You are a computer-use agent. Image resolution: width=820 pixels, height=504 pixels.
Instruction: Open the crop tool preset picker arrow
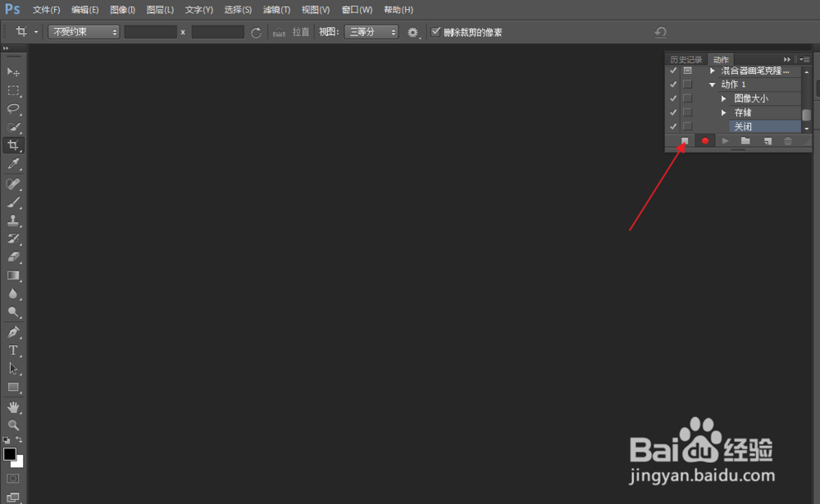[x=36, y=32]
